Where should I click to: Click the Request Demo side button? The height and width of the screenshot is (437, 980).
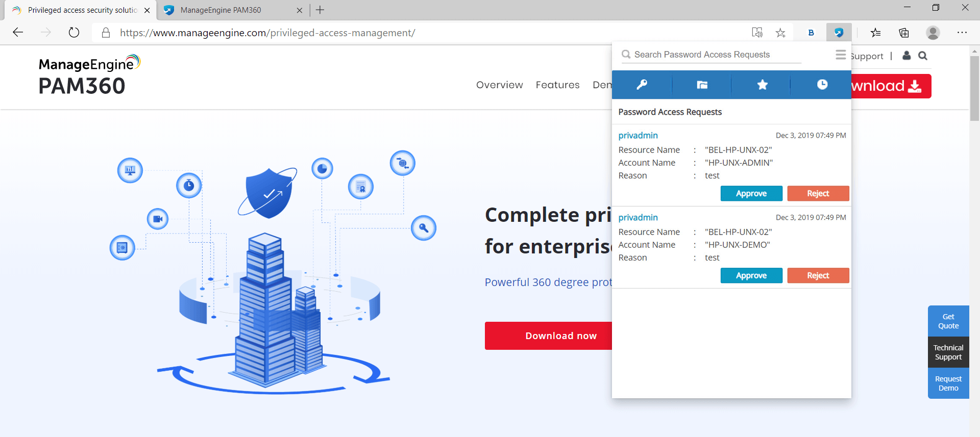coord(948,383)
